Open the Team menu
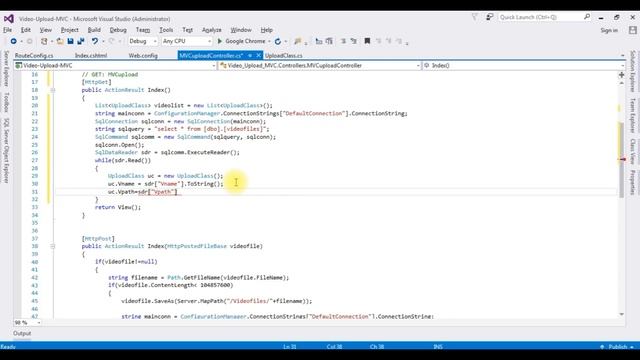Viewport: 640px width, 360px height. click(x=142, y=30)
